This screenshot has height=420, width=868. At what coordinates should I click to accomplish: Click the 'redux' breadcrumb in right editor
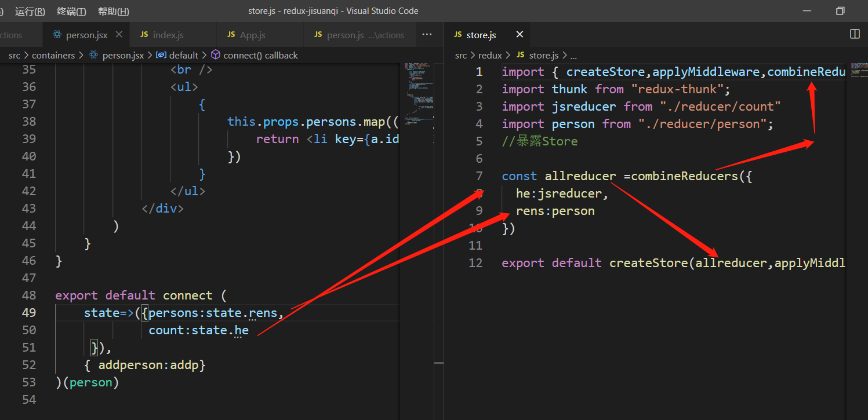point(490,55)
